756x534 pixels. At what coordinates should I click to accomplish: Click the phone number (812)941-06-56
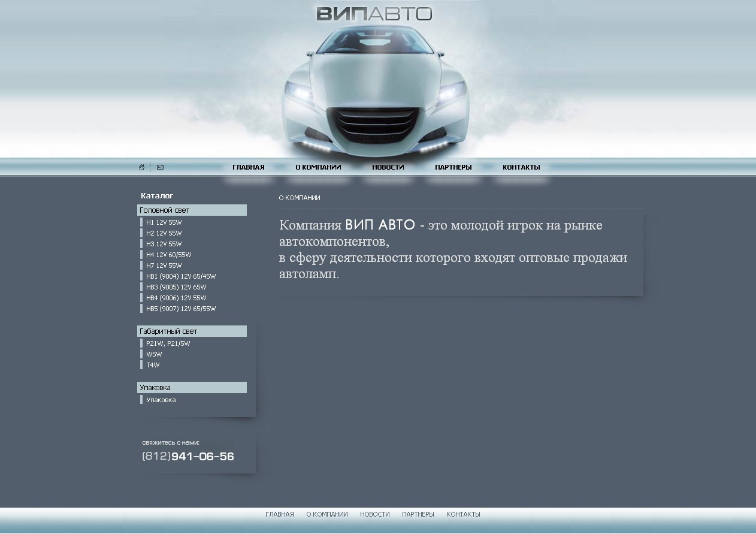[188, 456]
